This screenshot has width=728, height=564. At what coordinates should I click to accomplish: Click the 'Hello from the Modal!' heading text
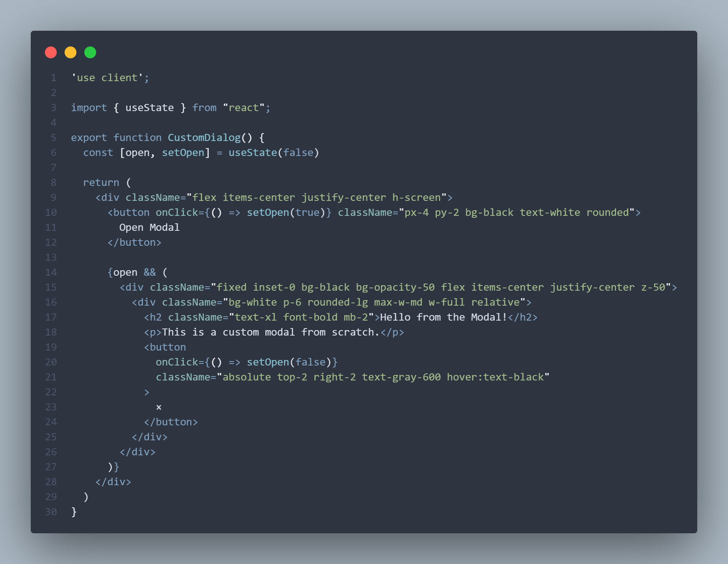click(444, 317)
